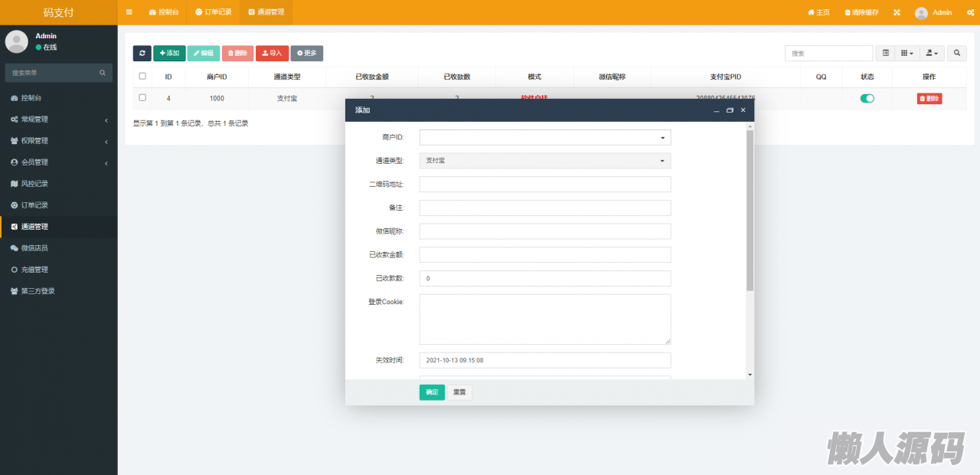980x475 pixels.
Task: Check the select-all checkbox in table header
Action: click(142, 76)
